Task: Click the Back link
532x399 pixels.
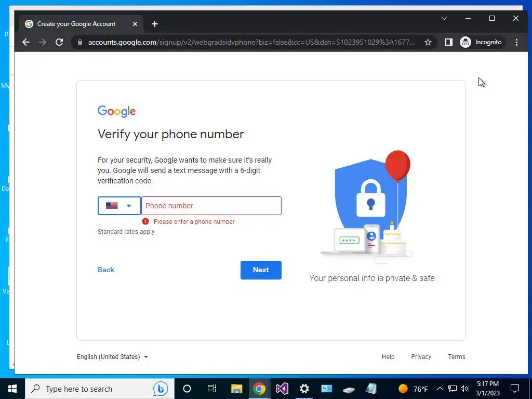Action: [106, 270]
